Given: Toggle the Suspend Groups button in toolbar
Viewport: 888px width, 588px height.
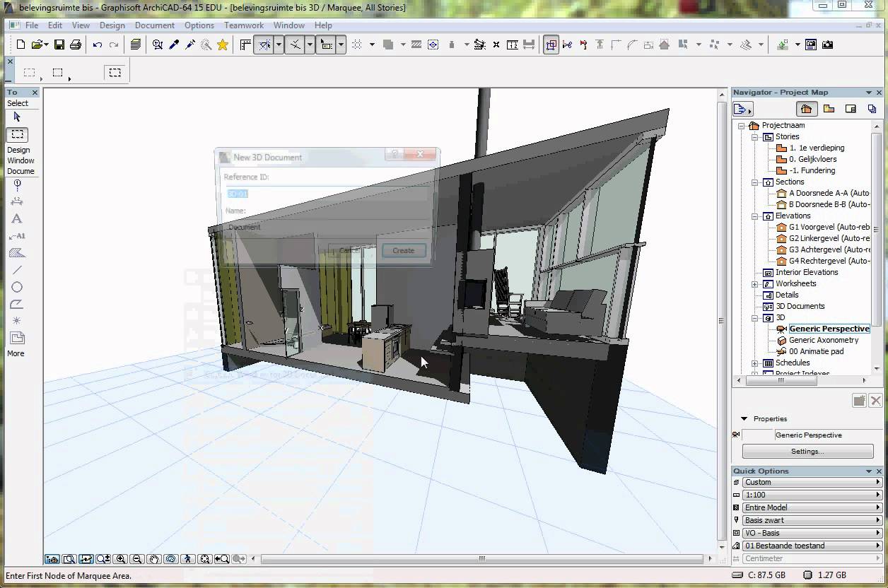Looking at the screenshot, I should pos(551,45).
